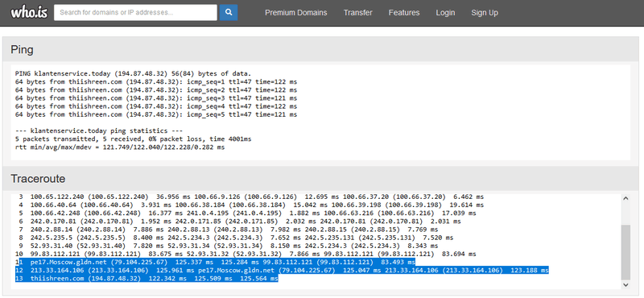
Task: Open the Login page
Action: 445,13
